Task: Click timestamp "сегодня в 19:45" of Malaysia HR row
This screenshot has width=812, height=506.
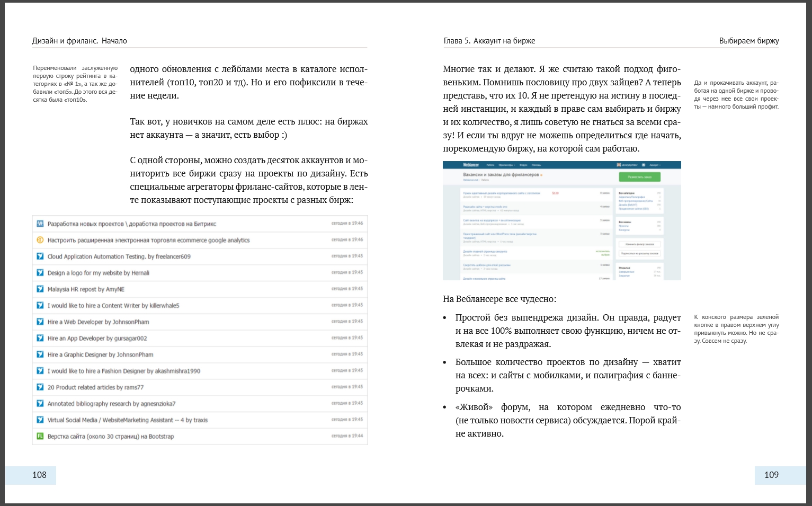Action: coord(347,289)
